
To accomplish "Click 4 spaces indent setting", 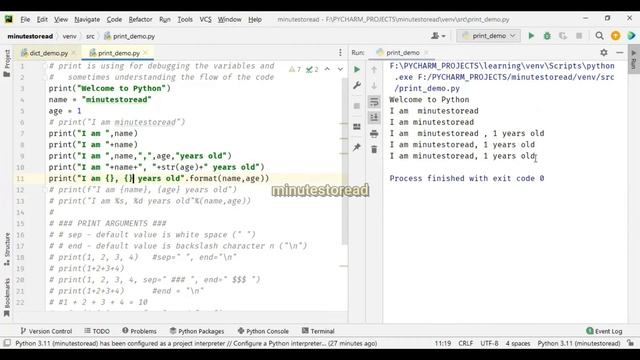I will (518, 343).
